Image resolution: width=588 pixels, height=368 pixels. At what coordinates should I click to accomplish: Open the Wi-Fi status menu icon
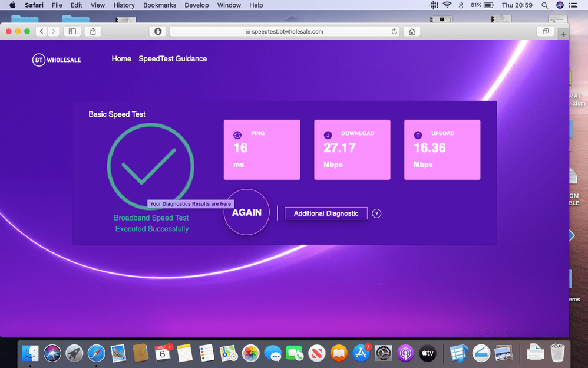tap(446, 5)
